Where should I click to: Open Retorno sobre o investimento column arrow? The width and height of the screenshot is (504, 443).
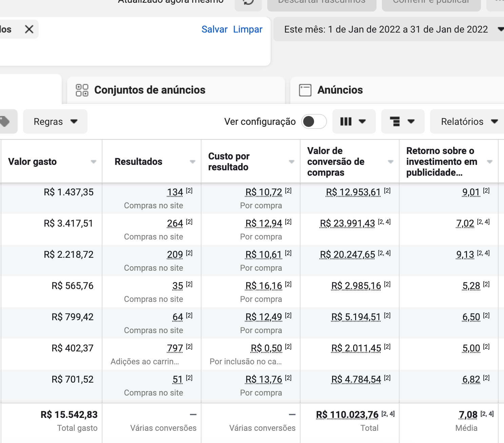(490, 162)
